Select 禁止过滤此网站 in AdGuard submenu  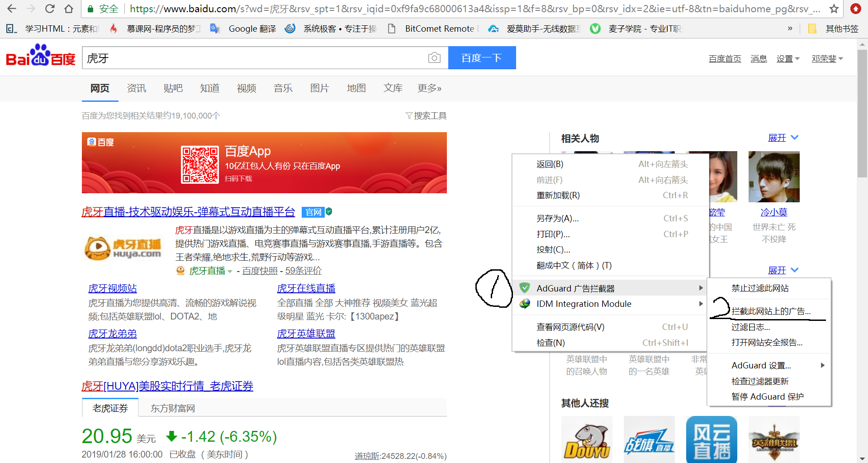[769, 288]
